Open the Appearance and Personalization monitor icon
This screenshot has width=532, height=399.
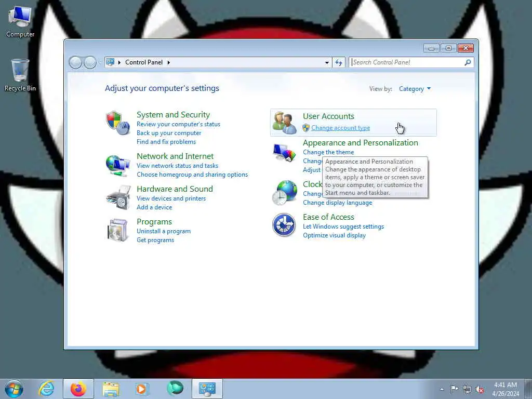pos(284,152)
